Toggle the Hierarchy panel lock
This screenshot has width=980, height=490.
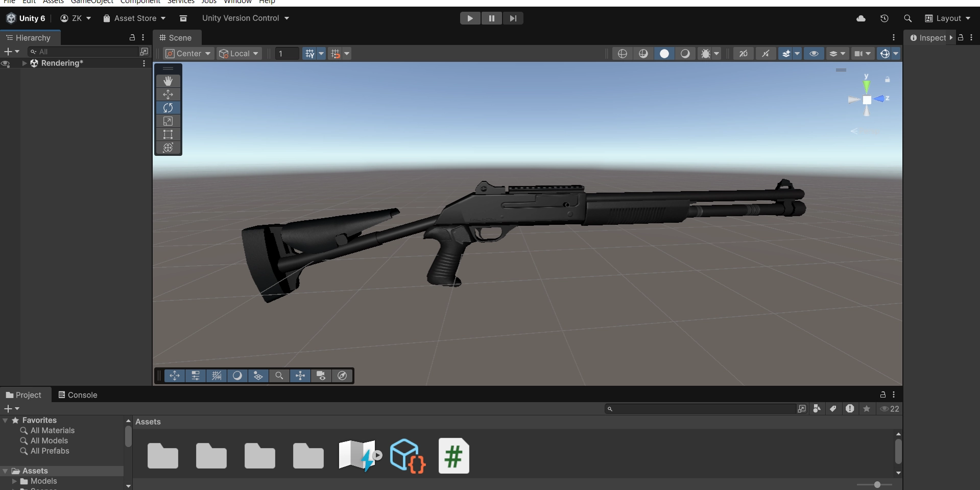(132, 38)
